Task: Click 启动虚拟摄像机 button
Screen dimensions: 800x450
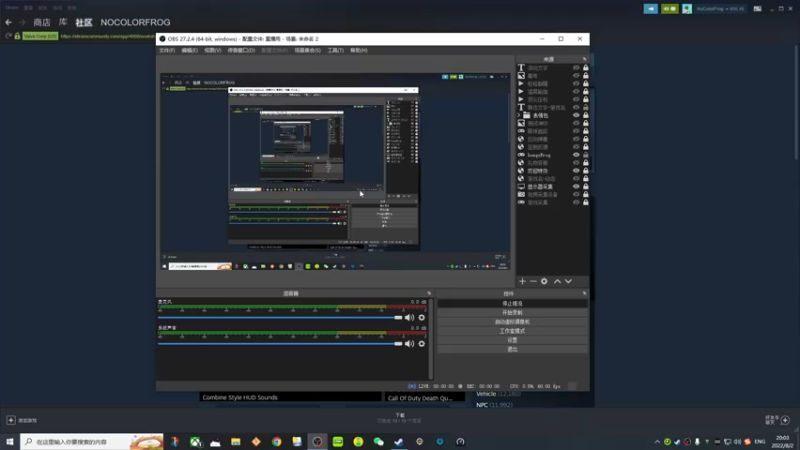Action: click(512, 322)
